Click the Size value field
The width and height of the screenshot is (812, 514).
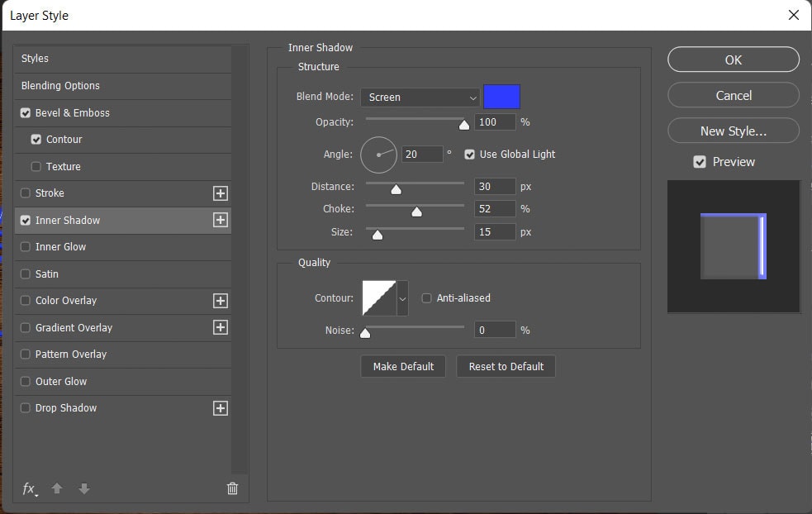[x=495, y=231]
